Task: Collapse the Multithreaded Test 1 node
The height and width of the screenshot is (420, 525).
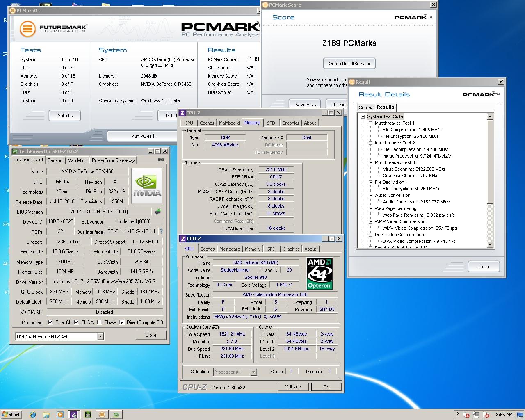Action: [x=370, y=123]
